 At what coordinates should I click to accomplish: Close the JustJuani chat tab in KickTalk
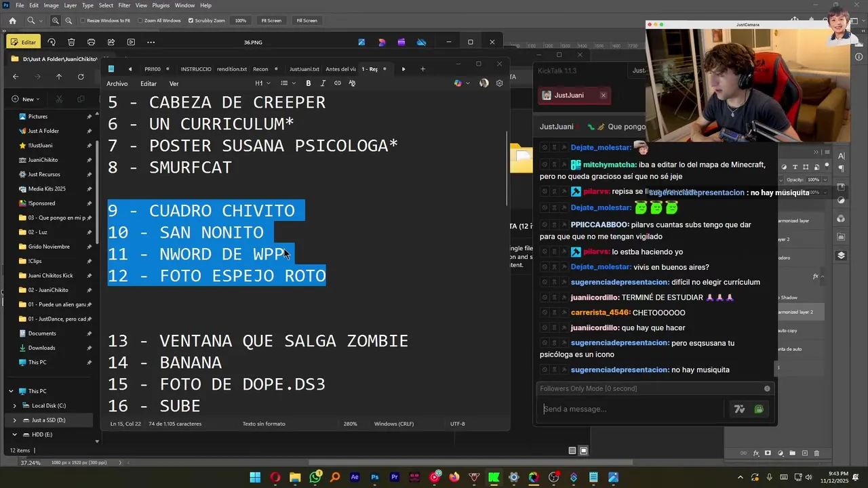point(604,96)
